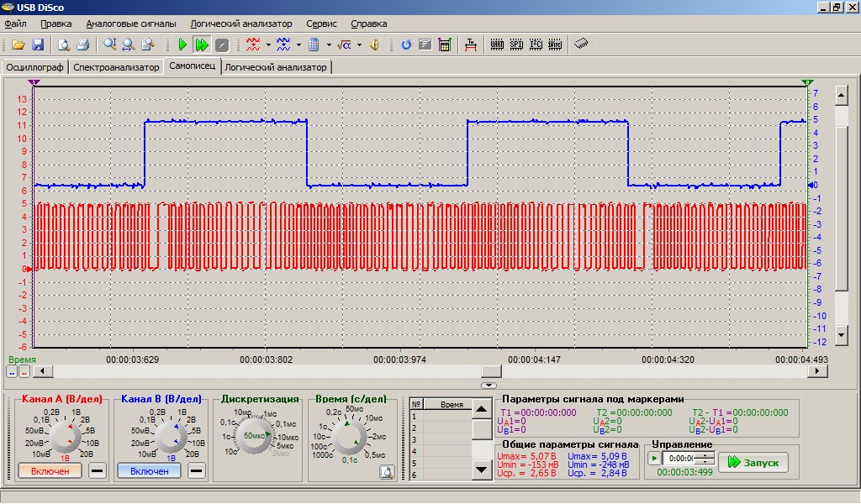Click the calculator icon in the toolbar
Viewport: 861px width, 504px height.
pos(314,45)
